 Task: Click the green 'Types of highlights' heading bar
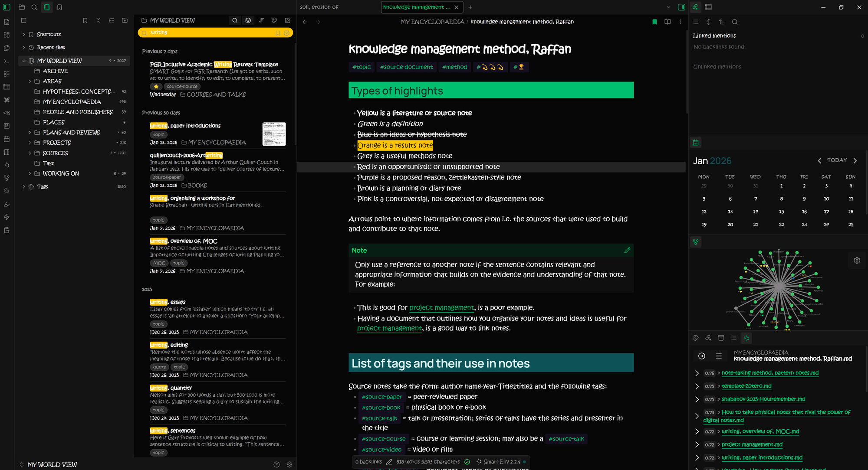[x=490, y=90]
